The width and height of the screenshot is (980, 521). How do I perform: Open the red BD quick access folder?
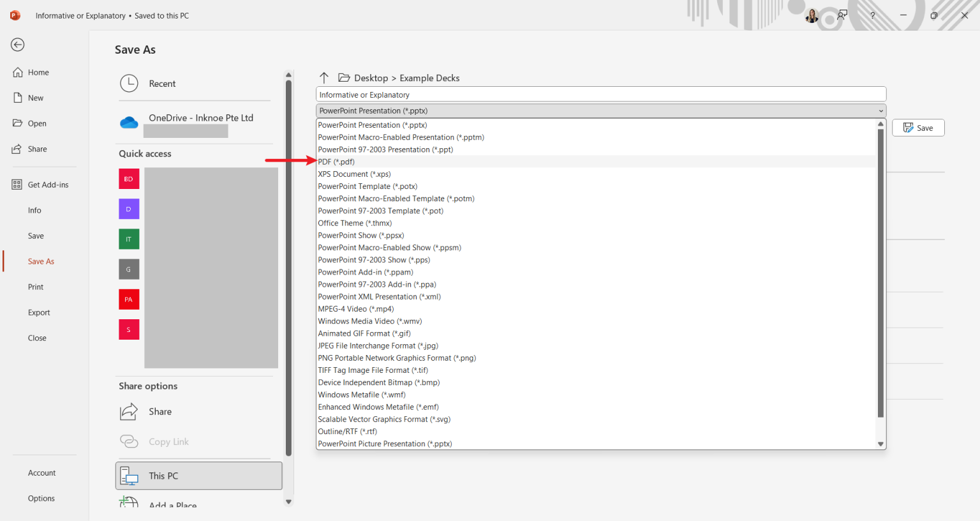pos(128,179)
